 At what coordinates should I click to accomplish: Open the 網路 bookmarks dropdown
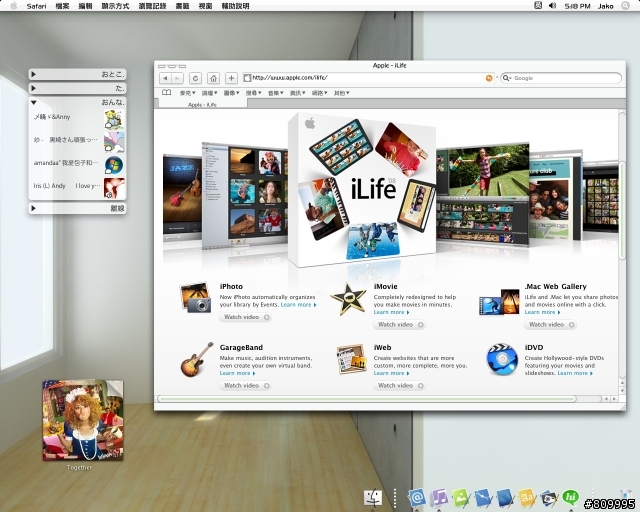[x=320, y=93]
